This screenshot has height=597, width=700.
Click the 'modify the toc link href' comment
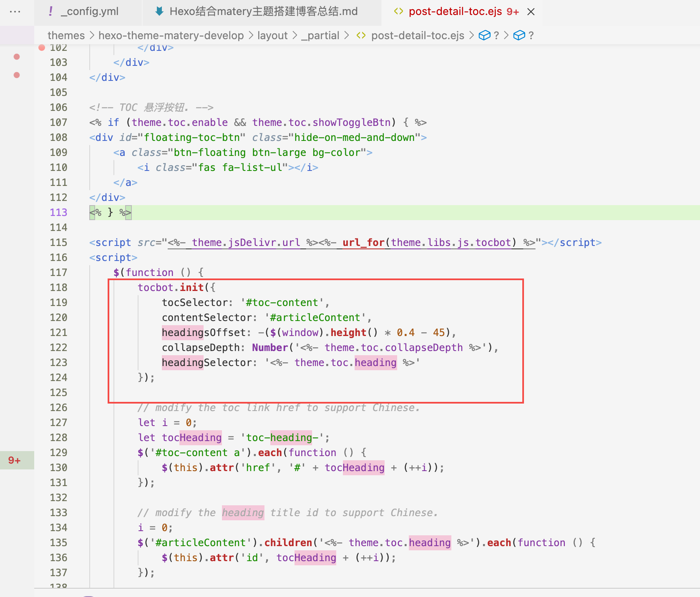pyautogui.click(x=279, y=407)
